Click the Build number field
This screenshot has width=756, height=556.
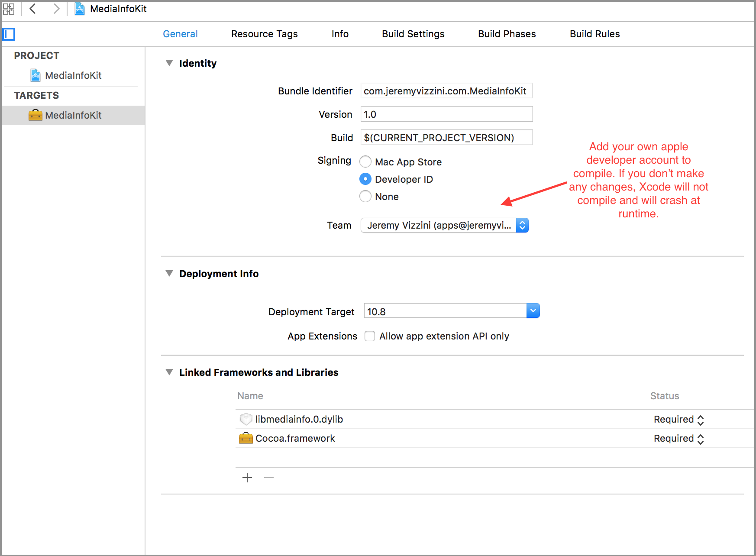(x=446, y=138)
